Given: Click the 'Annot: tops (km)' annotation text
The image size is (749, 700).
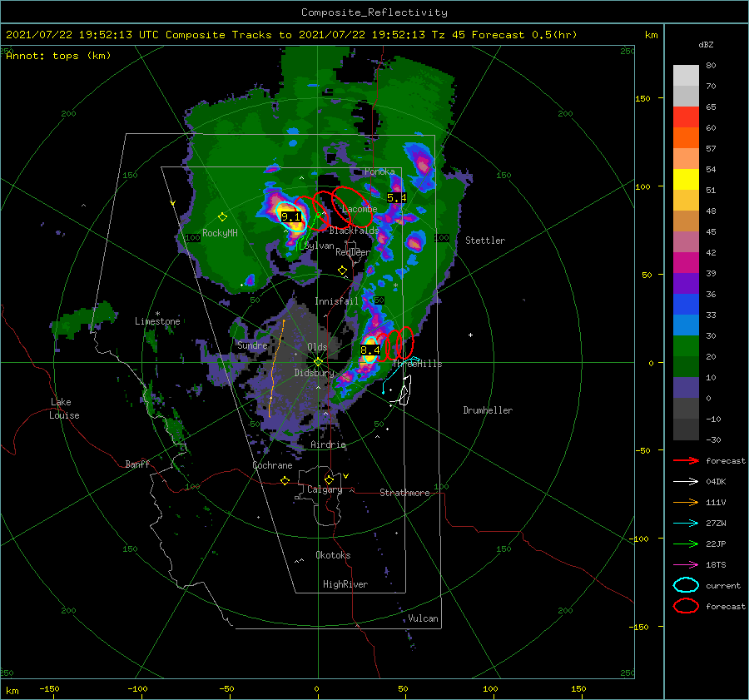Looking at the screenshot, I should click(x=58, y=56).
